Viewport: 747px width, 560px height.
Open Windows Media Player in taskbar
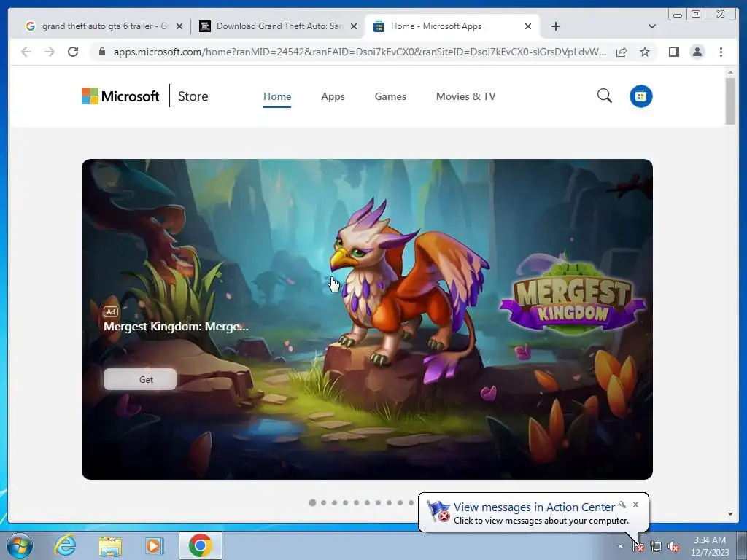pyautogui.click(x=154, y=545)
